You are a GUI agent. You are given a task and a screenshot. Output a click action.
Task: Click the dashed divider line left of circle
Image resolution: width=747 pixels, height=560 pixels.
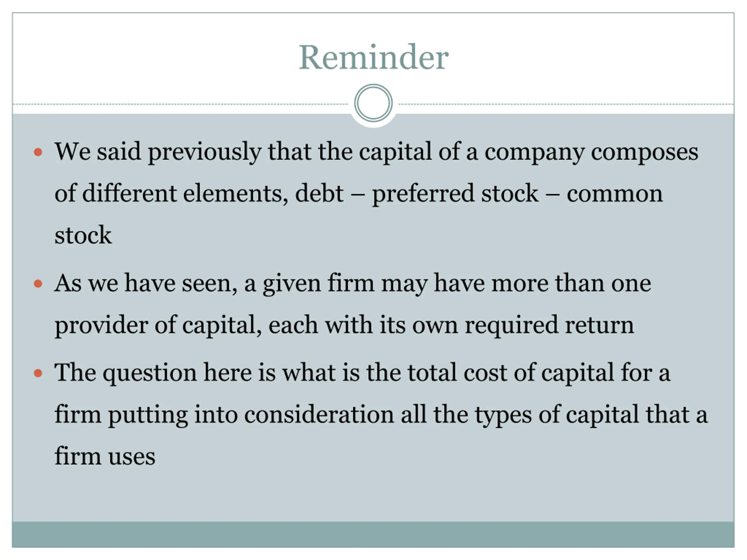pos(181,104)
